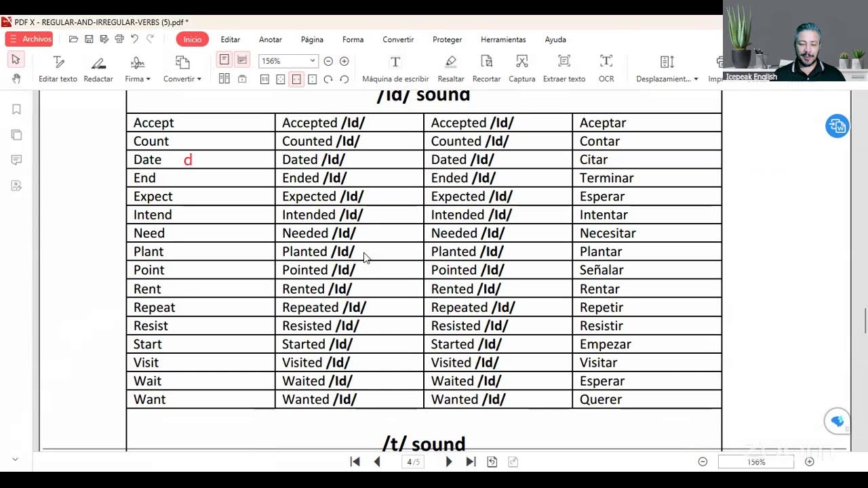
Task: Select the Redactar tool
Action: pyautogui.click(x=98, y=69)
